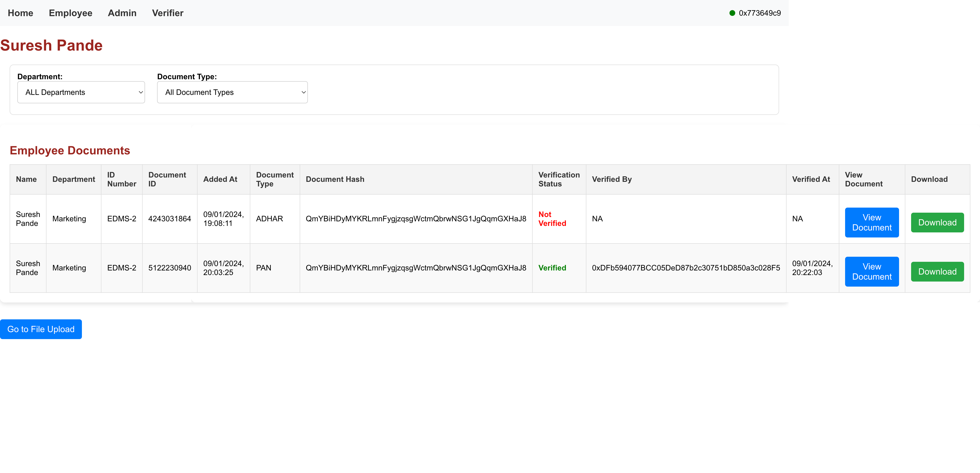Download the PAN document

(x=937, y=271)
